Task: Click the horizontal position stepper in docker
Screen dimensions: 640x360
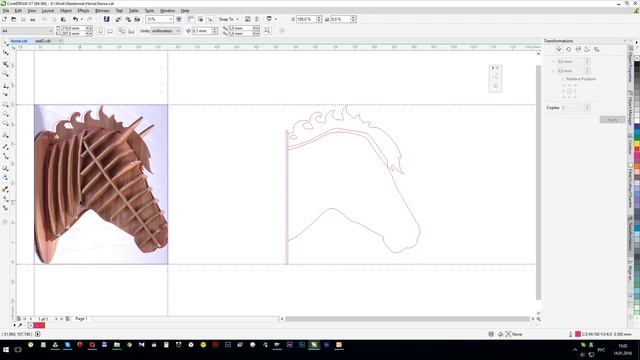Action: 587,61
